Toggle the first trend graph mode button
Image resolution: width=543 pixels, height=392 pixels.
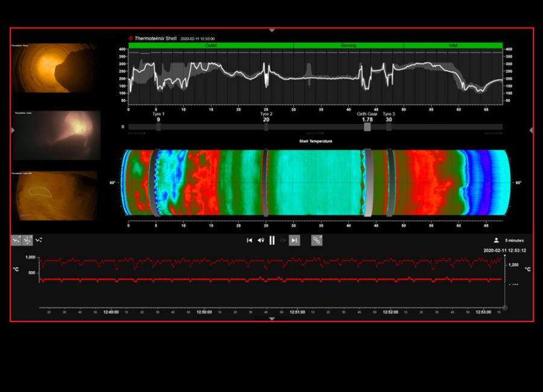(x=16, y=239)
